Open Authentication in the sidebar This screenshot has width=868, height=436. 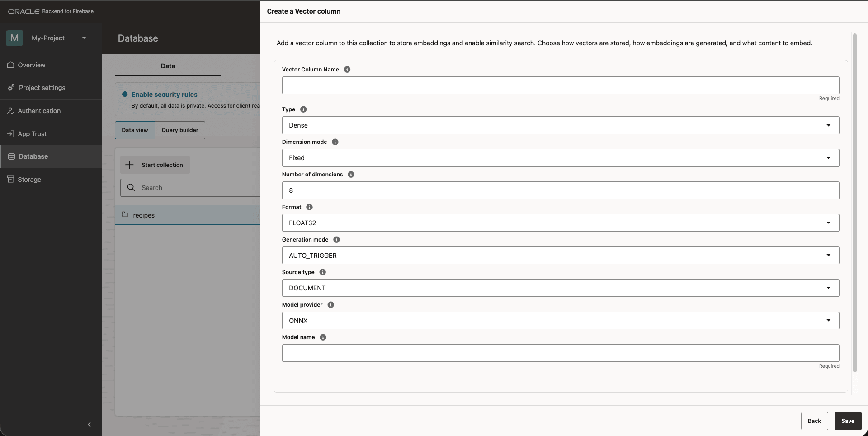(51, 111)
